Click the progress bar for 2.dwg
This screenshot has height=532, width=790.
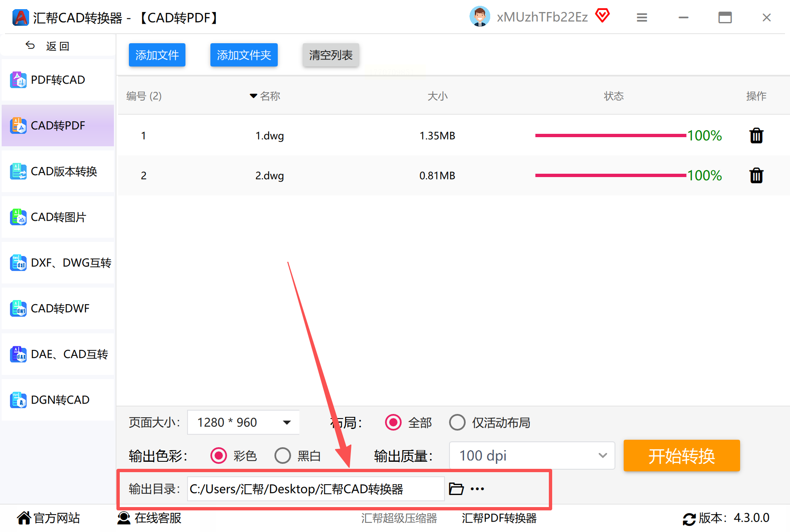point(610,175)
